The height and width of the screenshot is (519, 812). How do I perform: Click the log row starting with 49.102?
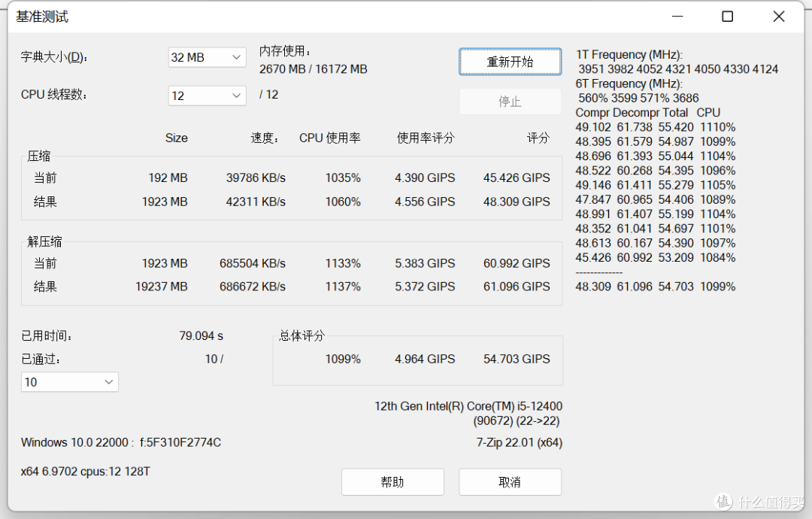656,127
